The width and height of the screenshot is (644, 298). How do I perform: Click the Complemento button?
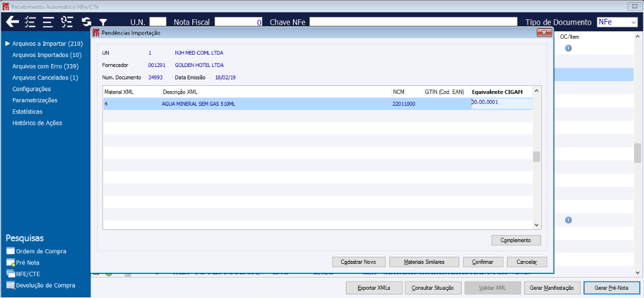[516, 240]
